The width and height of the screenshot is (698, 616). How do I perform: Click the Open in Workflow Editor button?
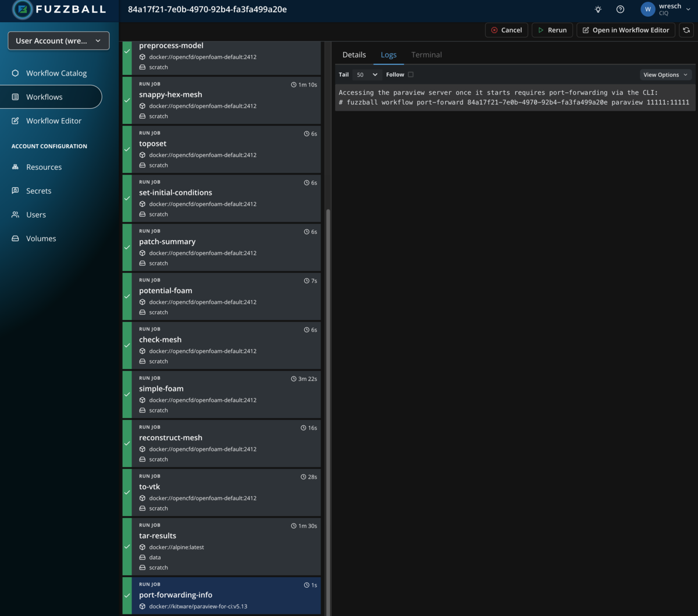(625, 30)
